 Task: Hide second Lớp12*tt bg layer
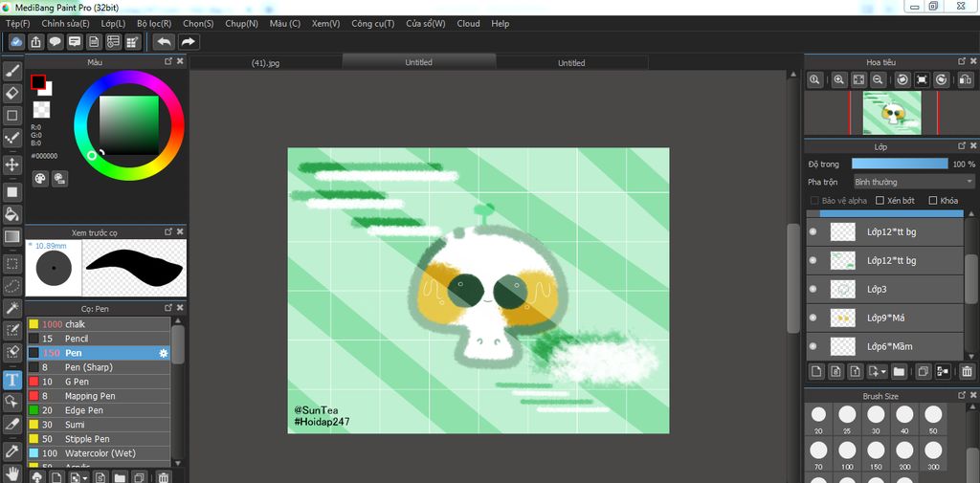813,260
